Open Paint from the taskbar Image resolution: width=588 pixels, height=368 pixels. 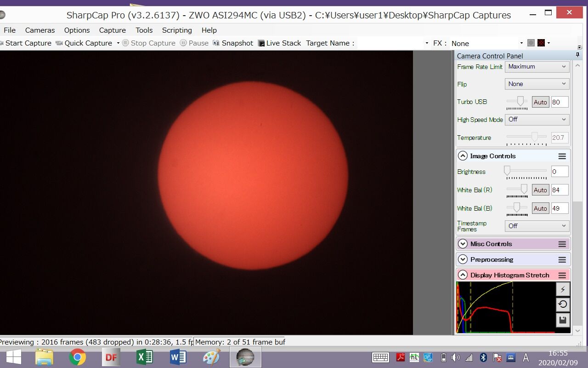tap(211, 357)
